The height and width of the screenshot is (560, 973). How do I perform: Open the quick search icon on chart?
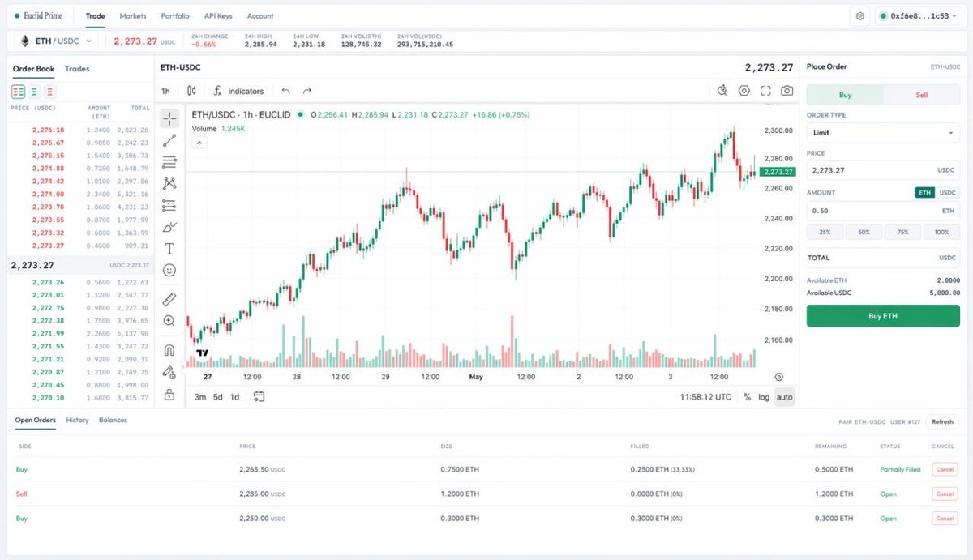coord(722,91)
